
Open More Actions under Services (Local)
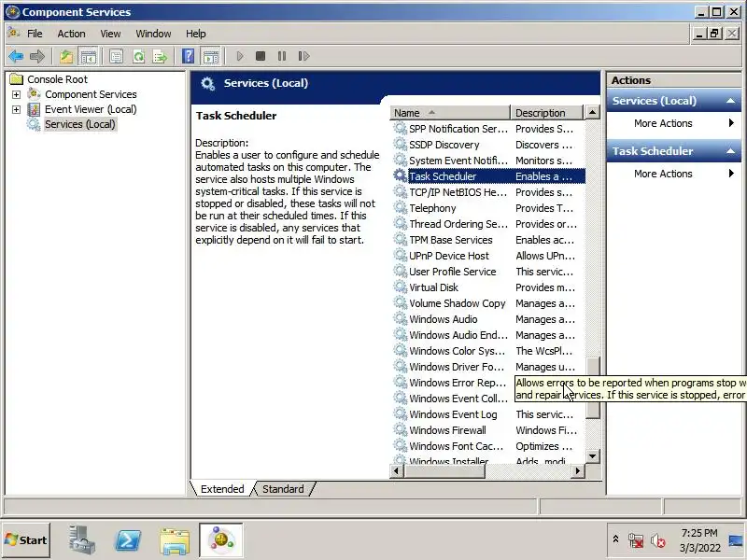point(673,123)
